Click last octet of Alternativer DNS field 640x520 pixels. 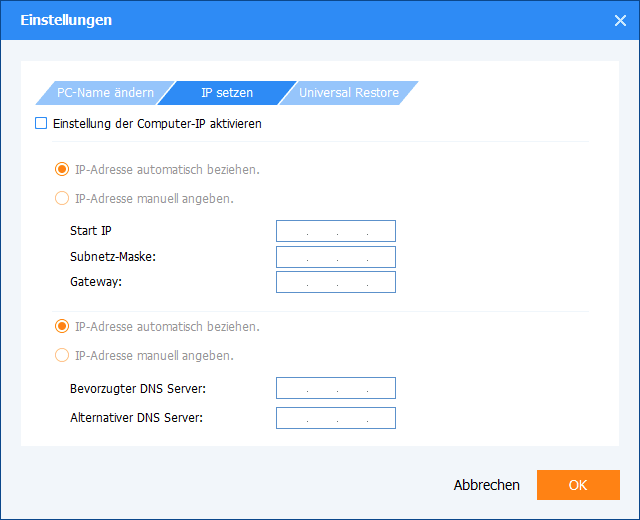tap(381, 417)
